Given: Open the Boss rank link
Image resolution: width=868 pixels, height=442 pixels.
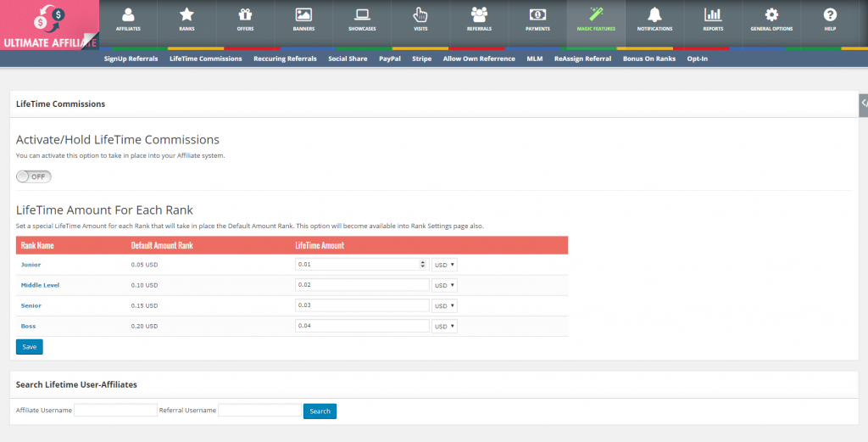Looking at the screenshot, I should point(28,327).
